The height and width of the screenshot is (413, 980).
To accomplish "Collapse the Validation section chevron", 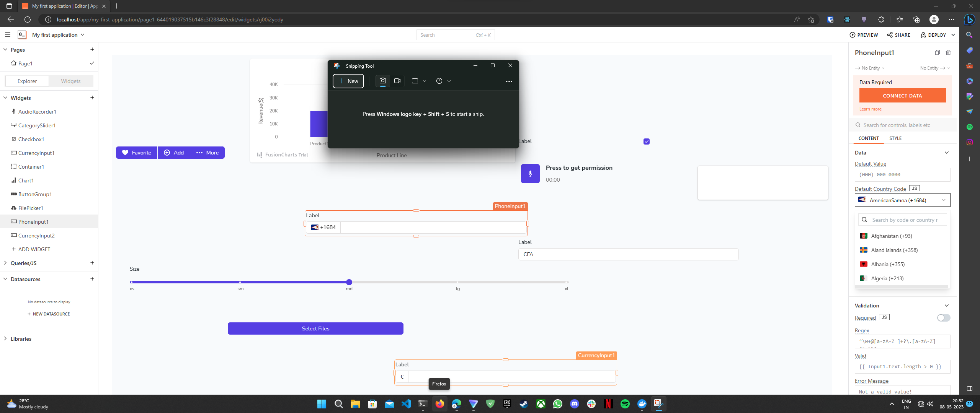I will click(x=946, y=306).
